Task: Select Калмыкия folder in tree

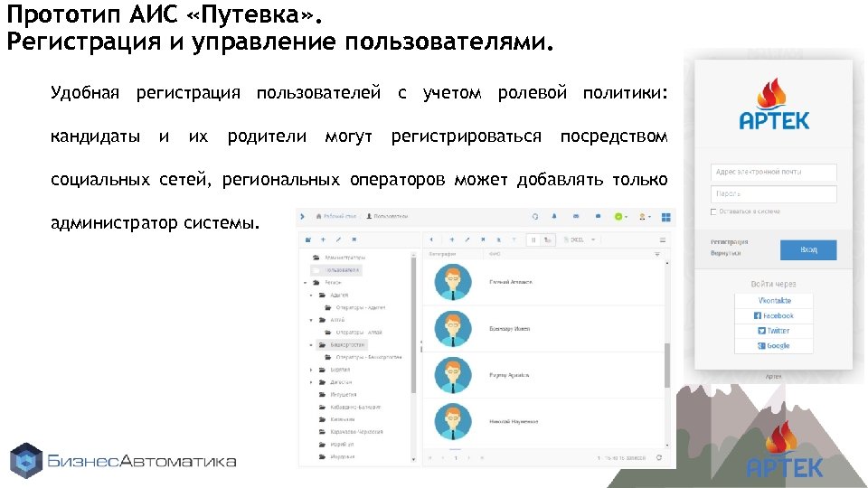Action: 337,418
